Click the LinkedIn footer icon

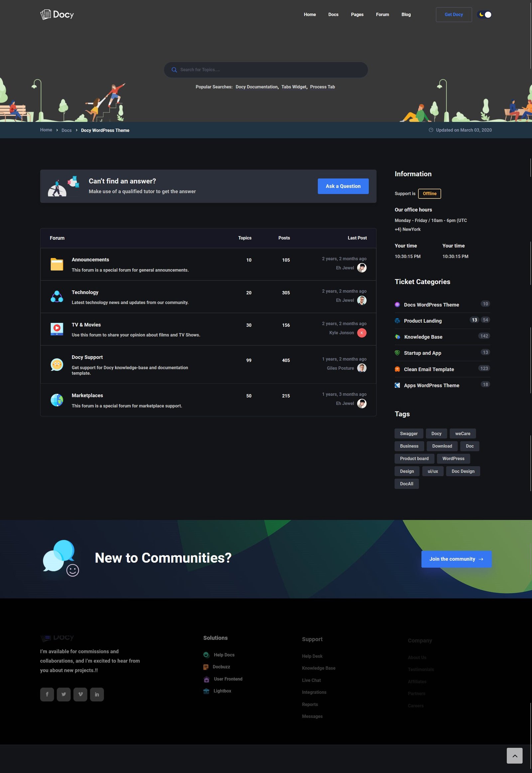tap(97, 694)
